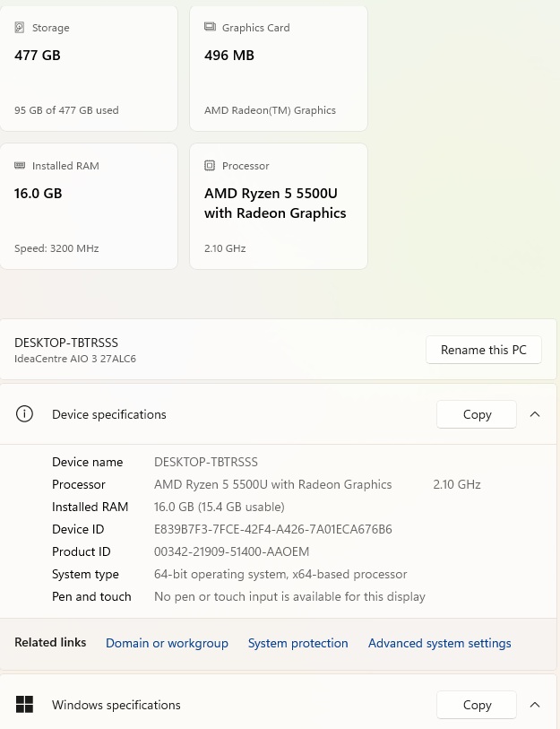Image resolution: width=560 pixels, height=729 pixels.
Task: Open Advanced system settings link
Action: (439, 643)
